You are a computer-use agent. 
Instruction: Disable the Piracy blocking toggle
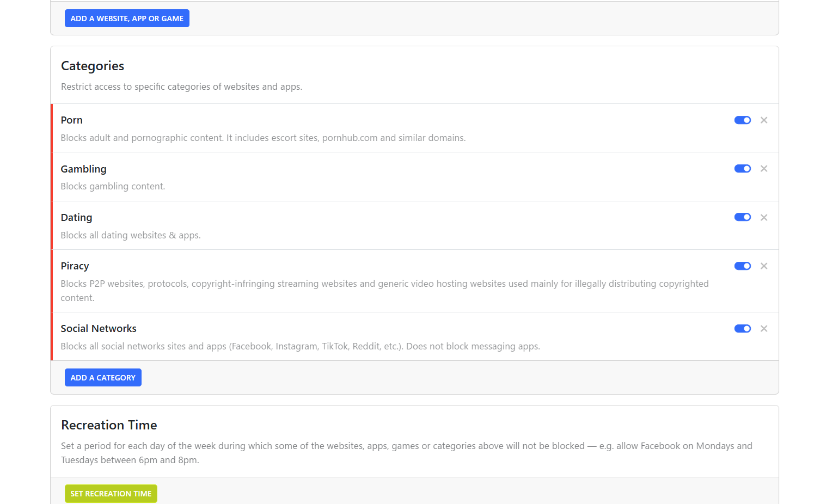[x=742, y=266]
